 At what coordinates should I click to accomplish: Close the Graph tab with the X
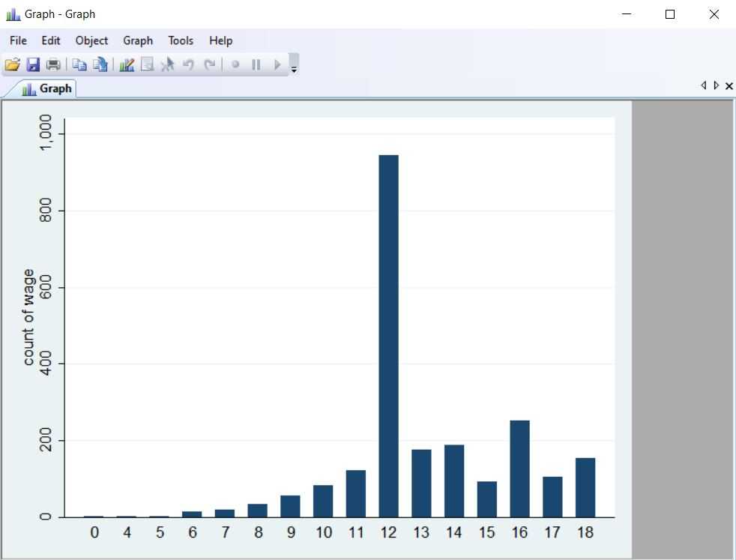729,86
